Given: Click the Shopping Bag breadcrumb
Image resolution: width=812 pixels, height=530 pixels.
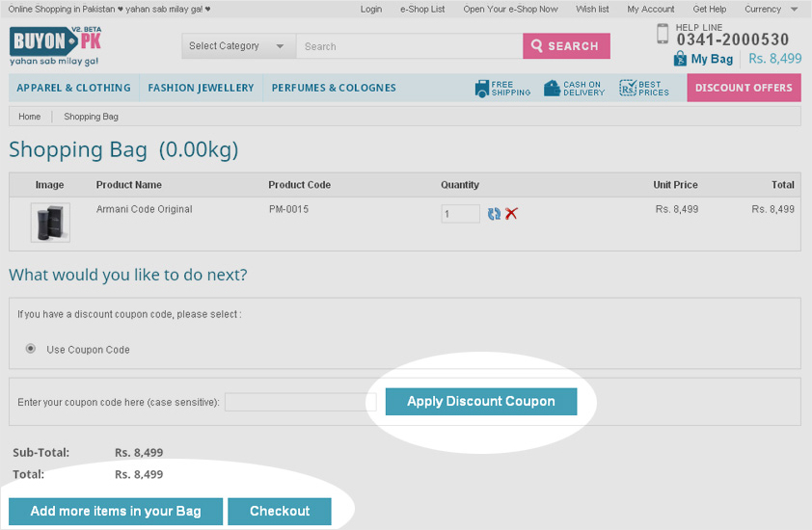Looking at the screenshot, I should pyautogui.click(x=92, y=117).
